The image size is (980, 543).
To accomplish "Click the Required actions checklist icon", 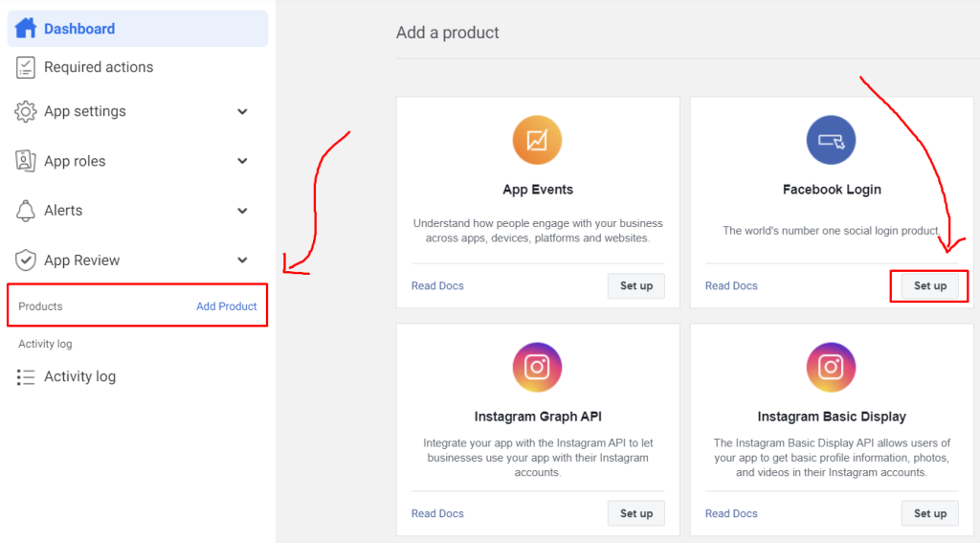I will [26, 67].
